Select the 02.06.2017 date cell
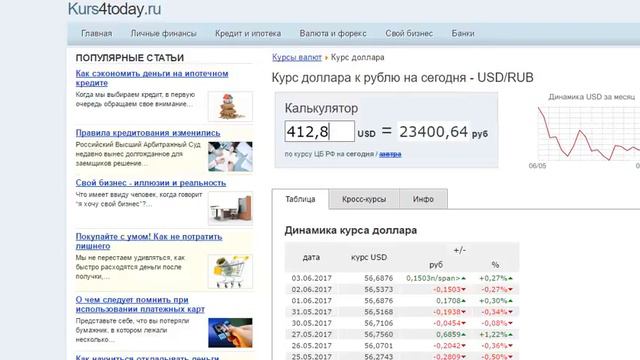 click(x=311, y=289)
